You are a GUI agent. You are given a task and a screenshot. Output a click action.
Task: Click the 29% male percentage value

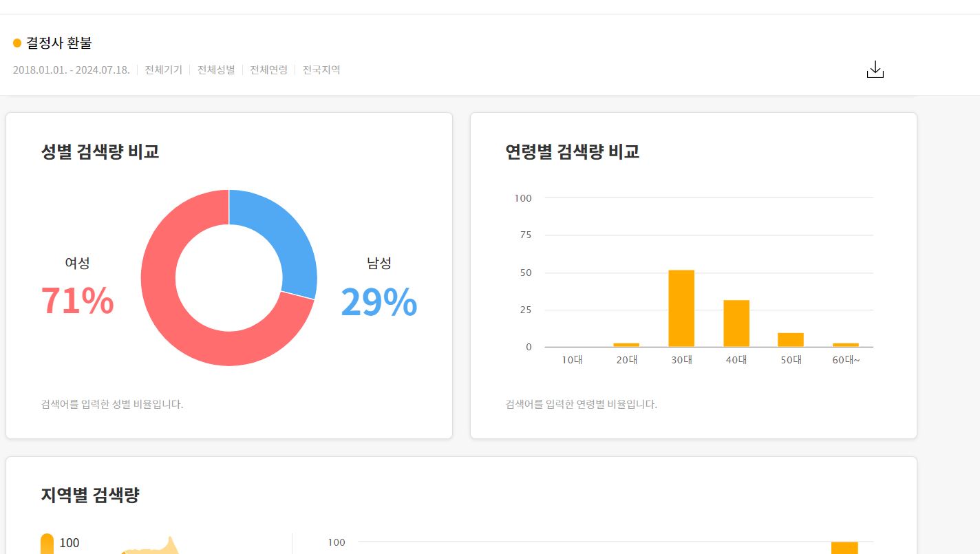[379, 302]
